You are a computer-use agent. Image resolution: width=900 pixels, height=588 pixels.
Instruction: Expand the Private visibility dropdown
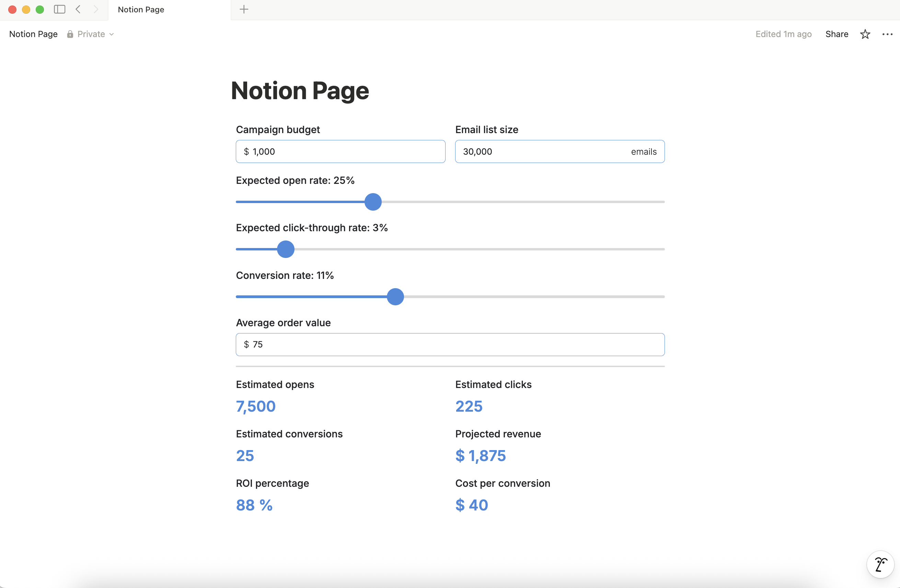point(112,34)
